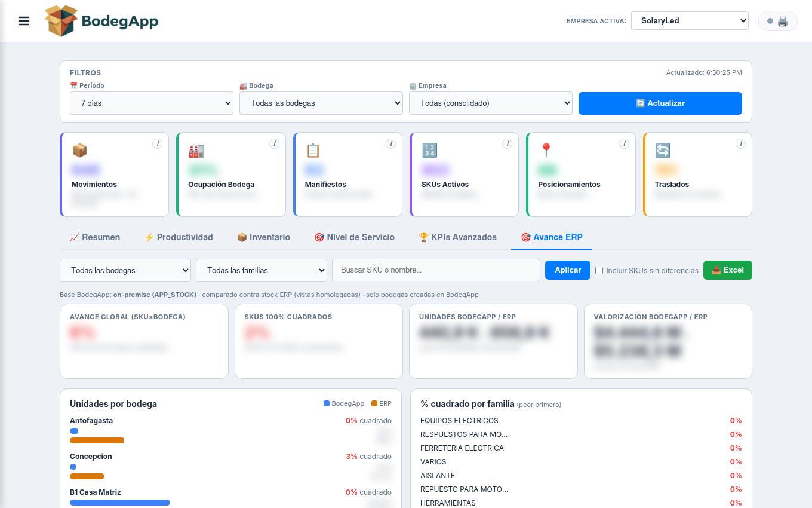The width and height of the screenshot is (812, 508).
Task: Enable Incluir SKUs sin diferencias checkbox
Action: (599, 271)
